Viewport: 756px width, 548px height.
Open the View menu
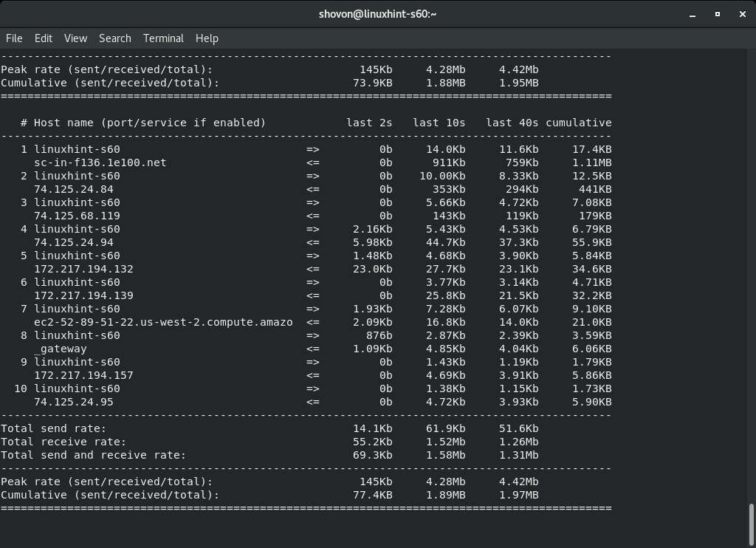pyautogui.click(x=75, y=38)
